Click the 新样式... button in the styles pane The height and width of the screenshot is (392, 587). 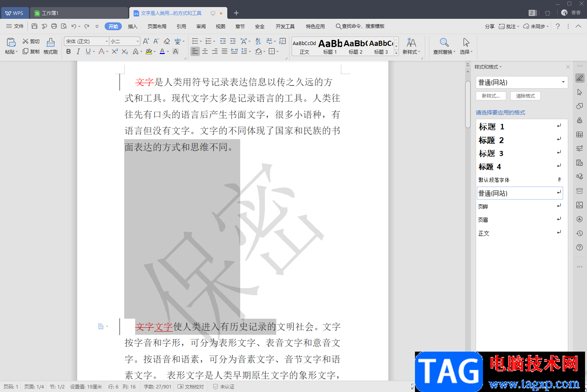point(491,96)
